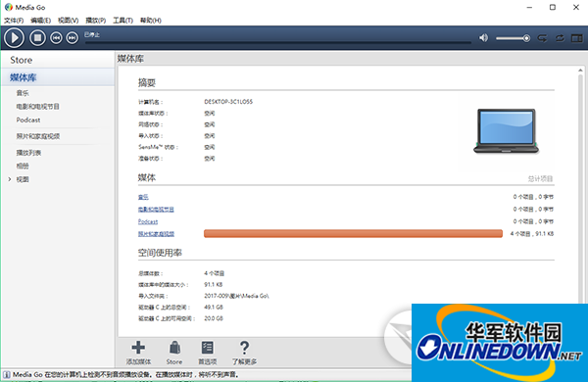Open the 播放(P) menu

click(96, 21)
